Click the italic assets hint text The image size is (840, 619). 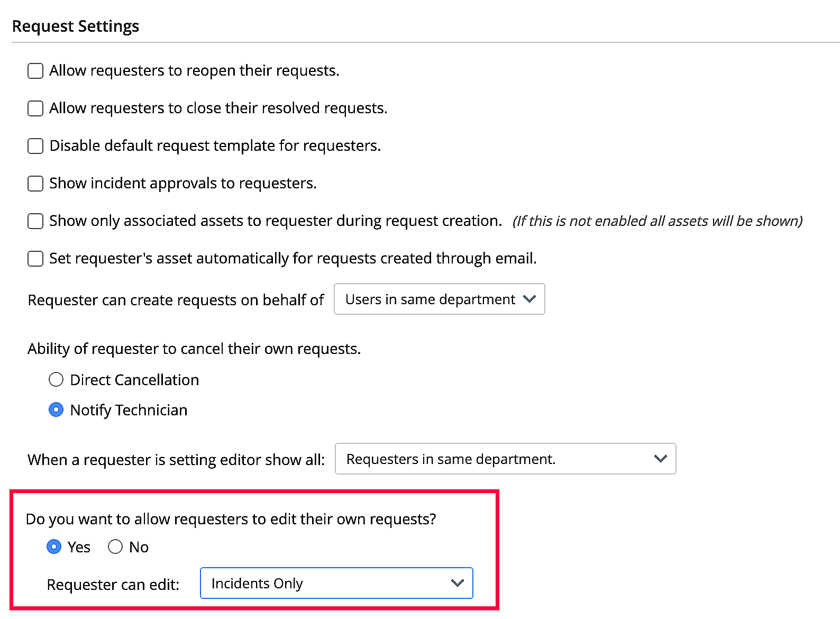658,221
